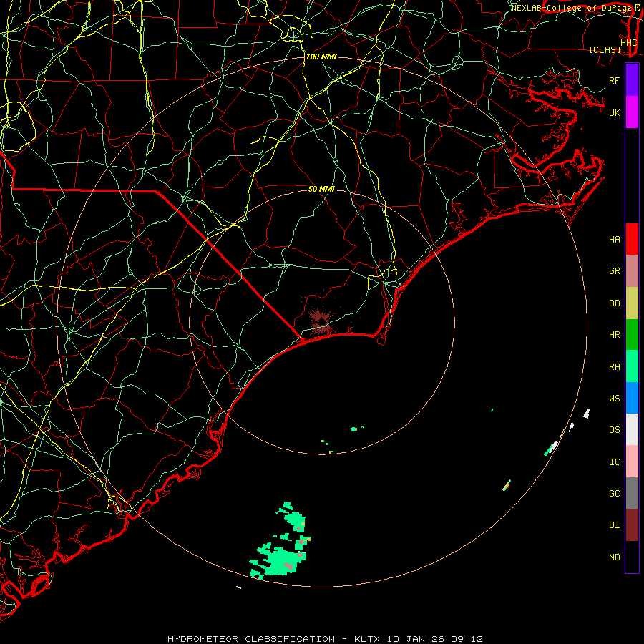This screenshot has width=644, height=644.
Task: Click the RF purple legend swatch
Action: coord(632,80)
